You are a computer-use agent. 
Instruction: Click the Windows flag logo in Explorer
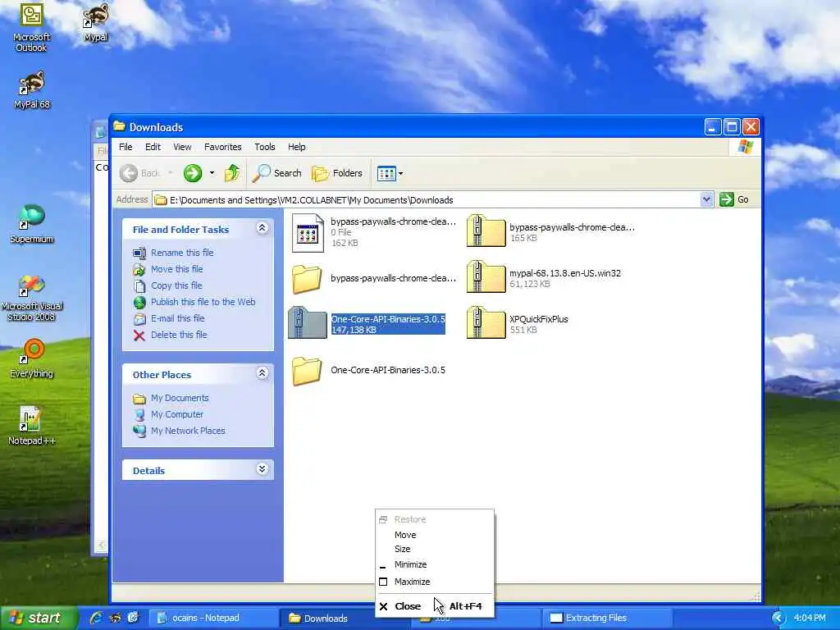tap(745, 147)
